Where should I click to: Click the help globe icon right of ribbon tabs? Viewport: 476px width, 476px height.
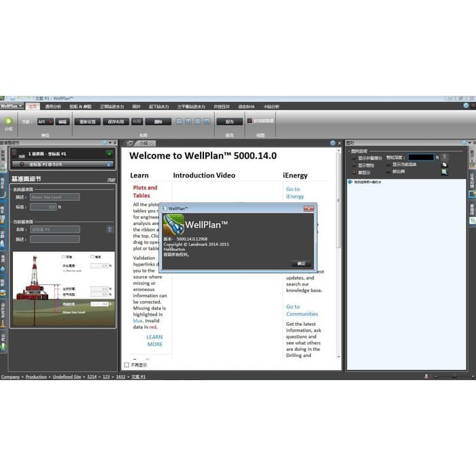click(x=466, y=105)
